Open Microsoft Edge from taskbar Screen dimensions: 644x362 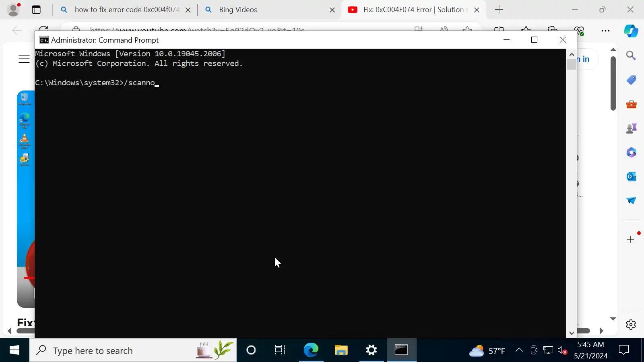311,350
